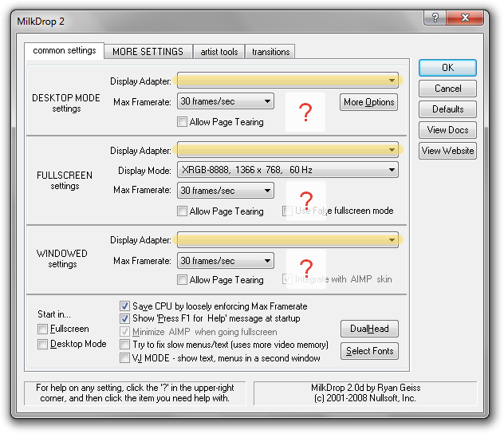The image size is (504, 434).
Task: Expand the Desktop Mode Max Framerate dropdown
Action: pyautogui.click(x=226, y=101)
